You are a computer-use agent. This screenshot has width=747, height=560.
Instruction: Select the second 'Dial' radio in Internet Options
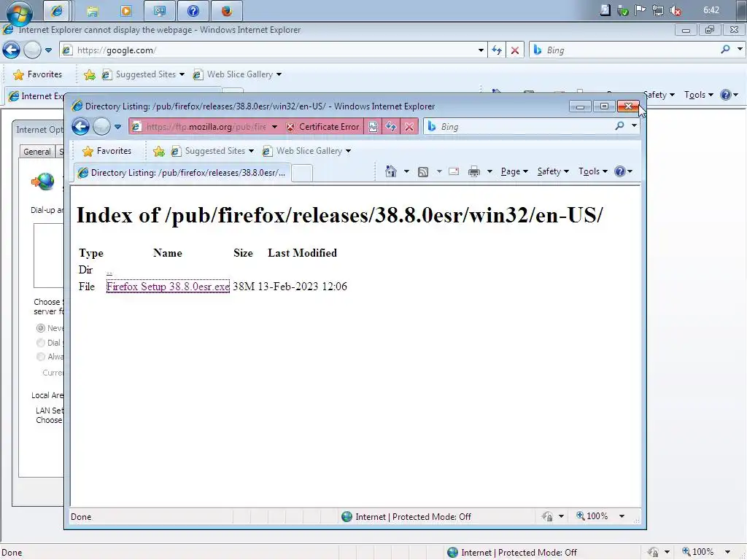[x=41, y=343]
